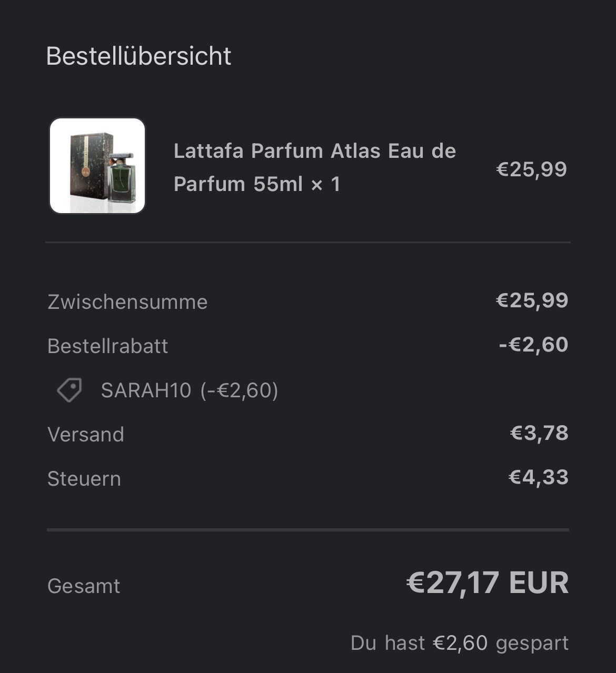Viewport: 616px width, 673px height.
Task: Click the total amount €27,17 EUR
Action: (487, 583)
